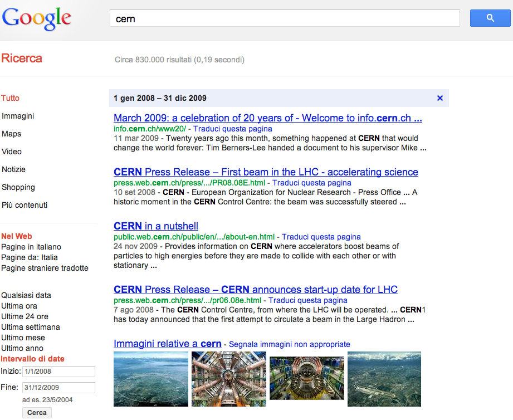Screen dimensions: 513x420
Task: Click the blue magnifier search button
Action: tap(490, 18)
